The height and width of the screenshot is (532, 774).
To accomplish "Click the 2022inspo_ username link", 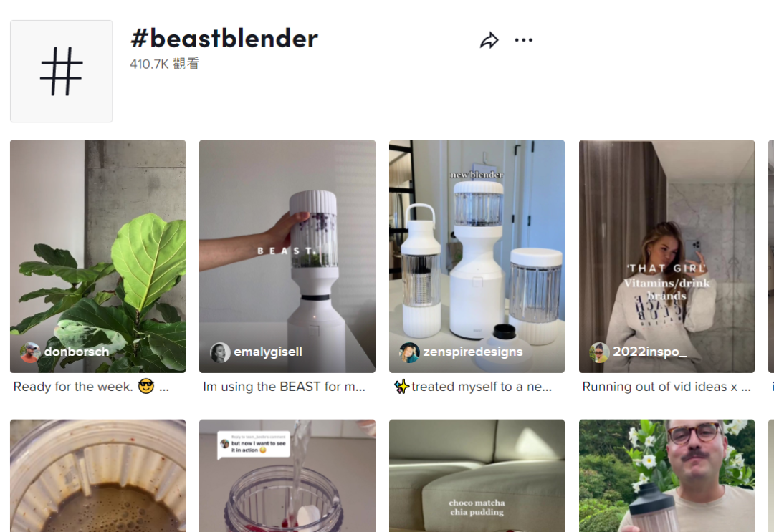I will point(649,352).
